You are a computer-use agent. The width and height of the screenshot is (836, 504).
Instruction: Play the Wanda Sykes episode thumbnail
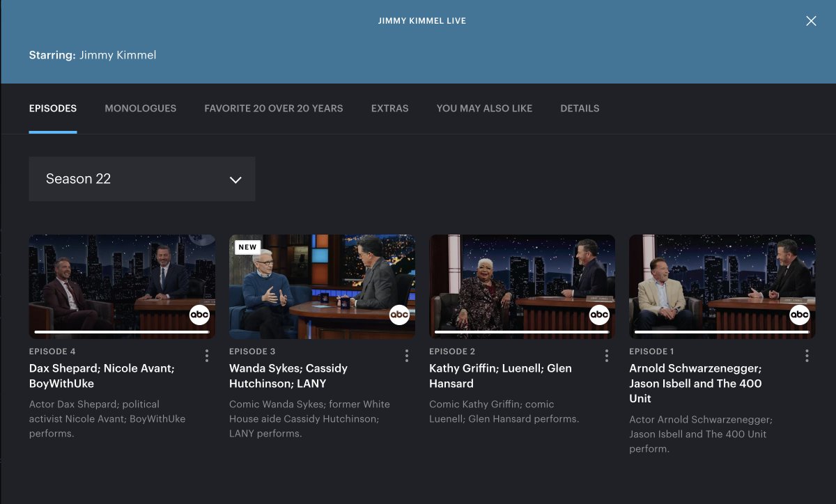coord(322,287)
